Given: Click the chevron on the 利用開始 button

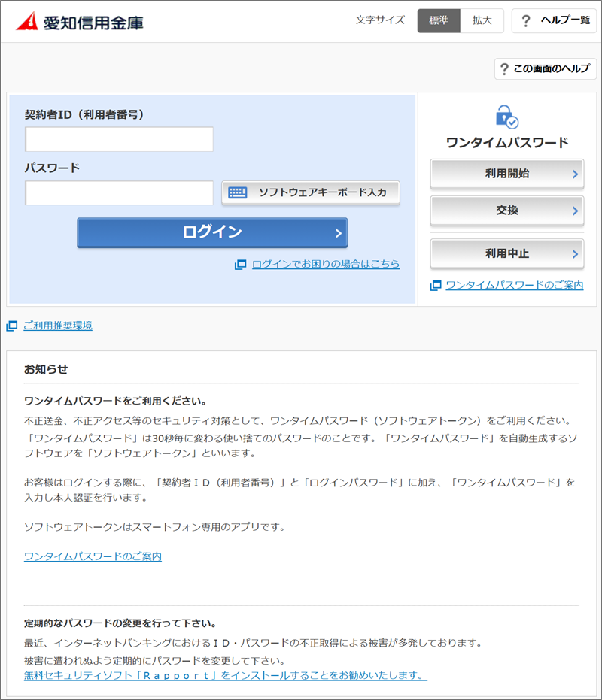Looking at the screenshot, I should [x=575, y=174].
